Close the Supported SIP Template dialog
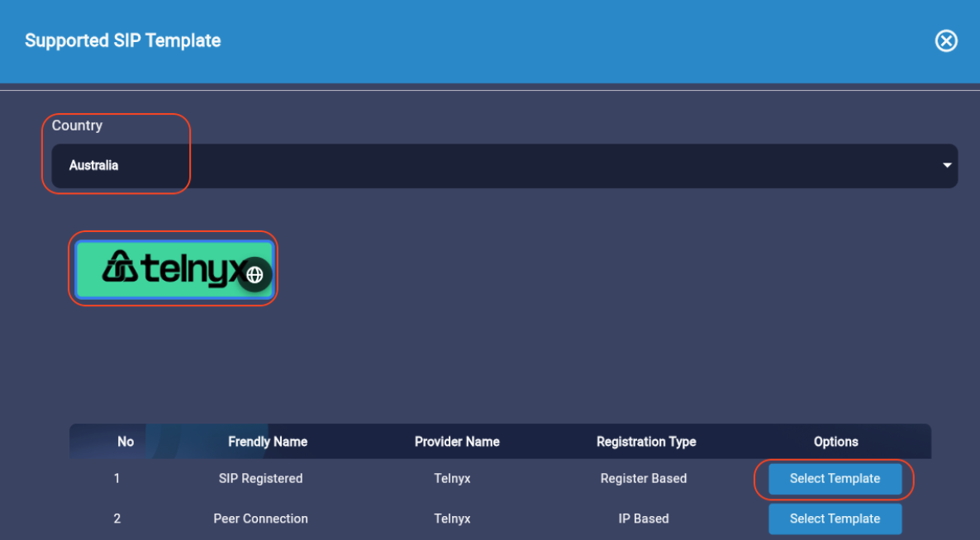The image size is (980, 540). (x=945, y=41)
